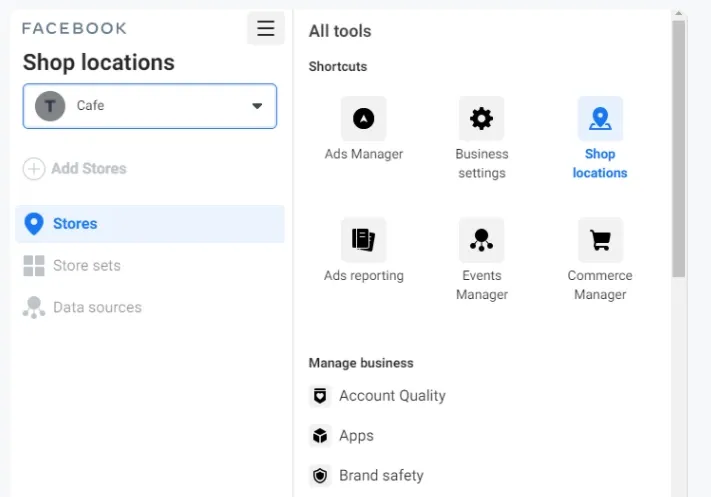This screenshot has width=711, height=497.
Task: Click Add Stores button
Action: (x=75, y=169)
